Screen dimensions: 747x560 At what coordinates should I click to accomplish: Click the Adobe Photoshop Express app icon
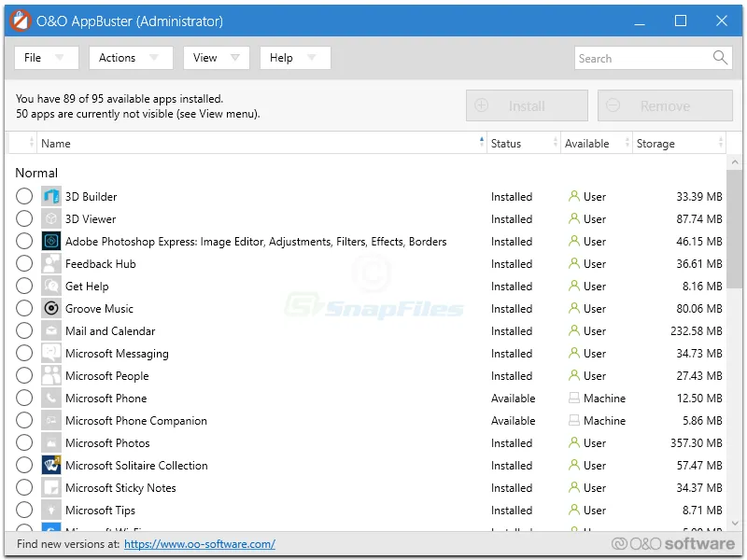coord(51,242)
